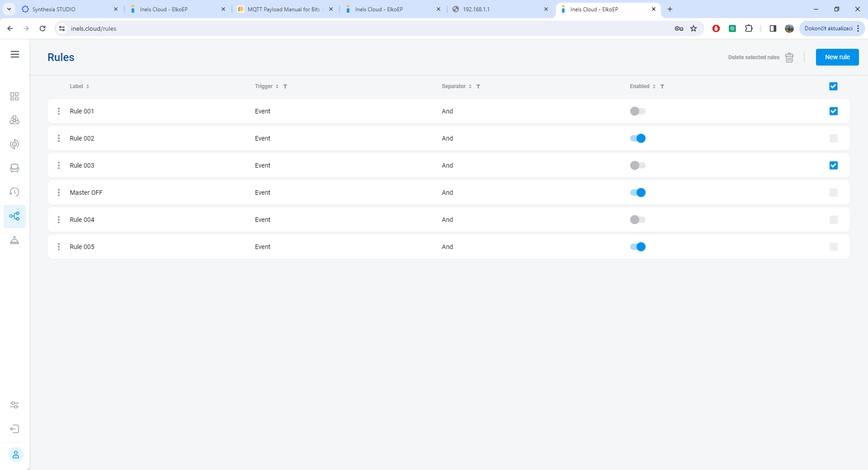
Task: Click the New rule button
Action: (837, 57)
